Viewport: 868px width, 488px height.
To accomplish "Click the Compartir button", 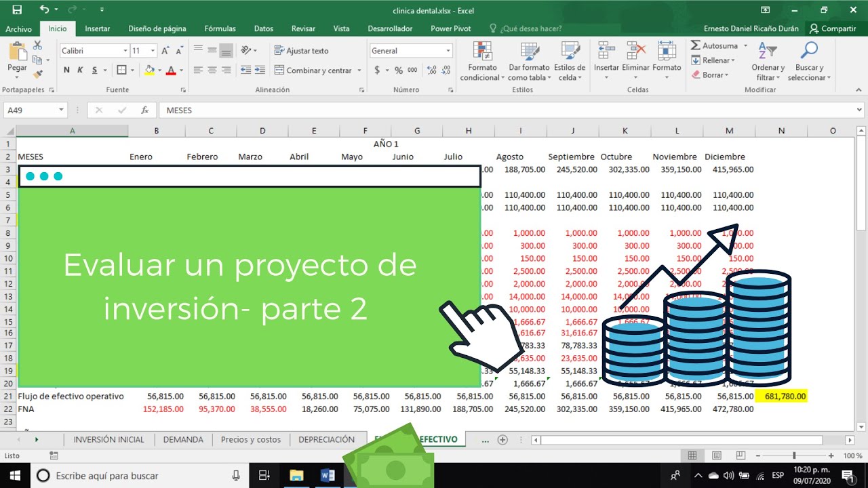I will [x=833, y=28].
